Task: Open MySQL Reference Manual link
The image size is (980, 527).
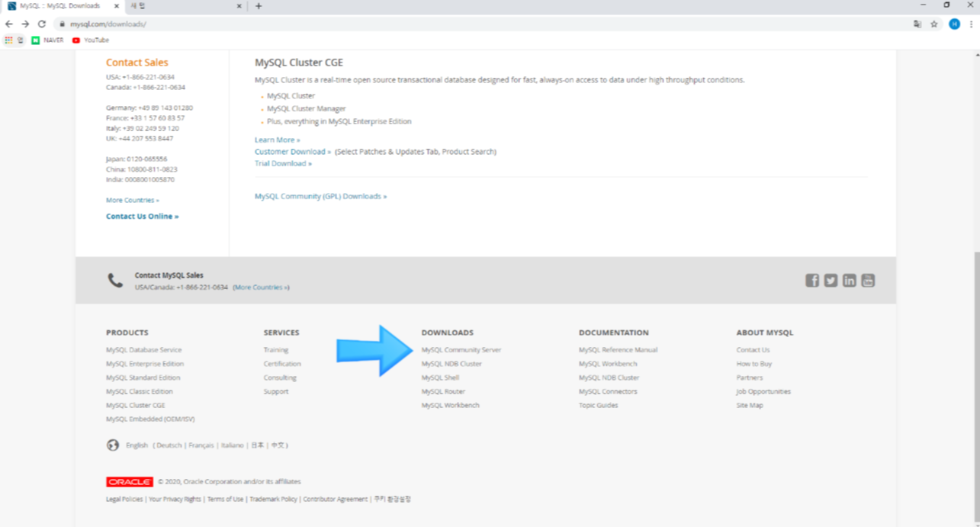Action: pos(618,350)
